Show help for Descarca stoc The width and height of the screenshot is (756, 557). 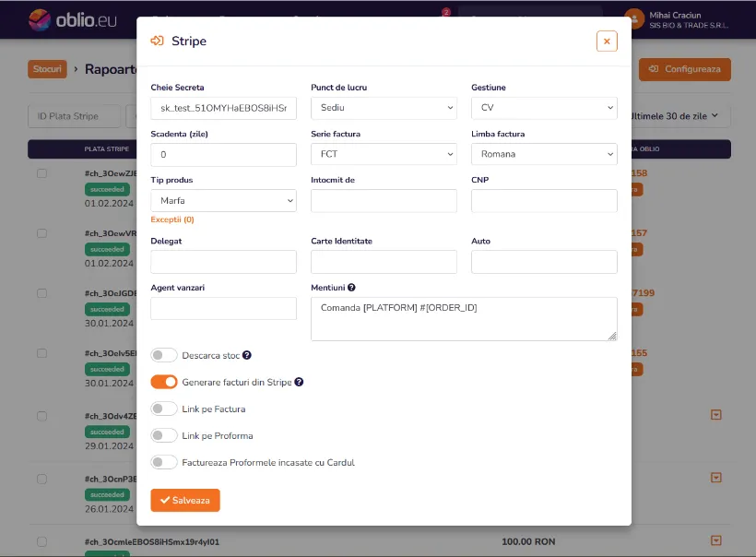pos(247,355)
